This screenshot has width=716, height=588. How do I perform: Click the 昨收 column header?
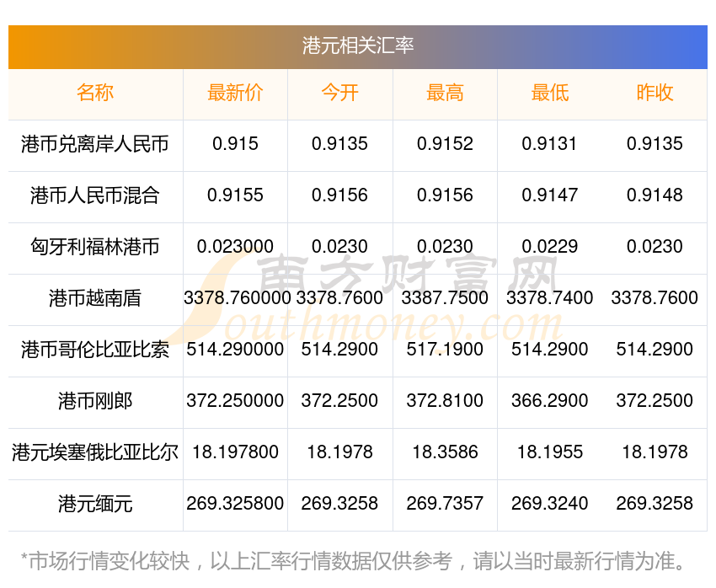655,93
